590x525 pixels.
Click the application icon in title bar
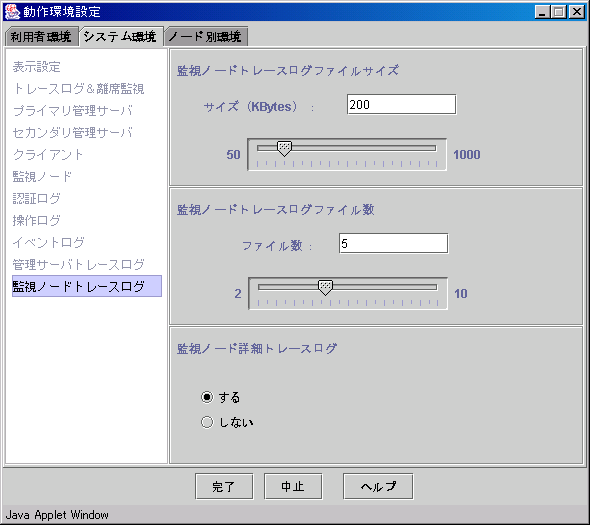[x=12, y=12]
